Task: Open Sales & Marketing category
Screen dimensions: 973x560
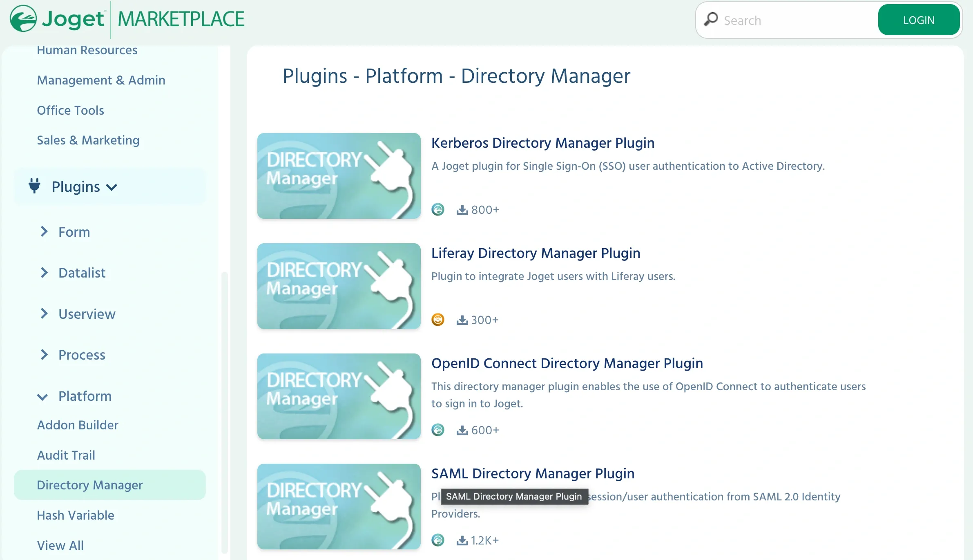Action: point(88,140)
